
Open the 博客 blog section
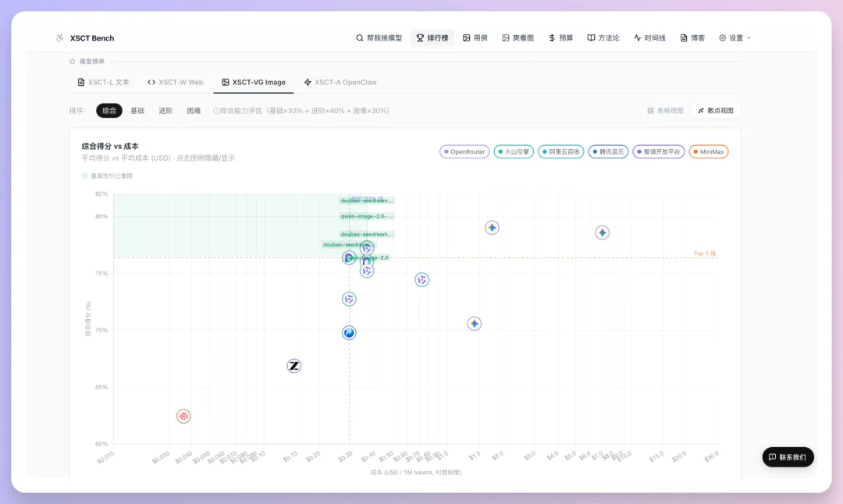[x=692, y=37]
